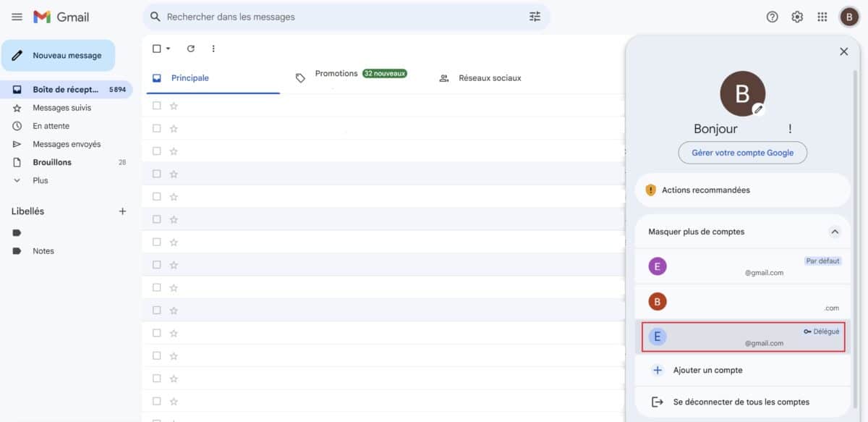Edit the profile picture with the pencil icon

pyautogui.click(x=758, y=109)
